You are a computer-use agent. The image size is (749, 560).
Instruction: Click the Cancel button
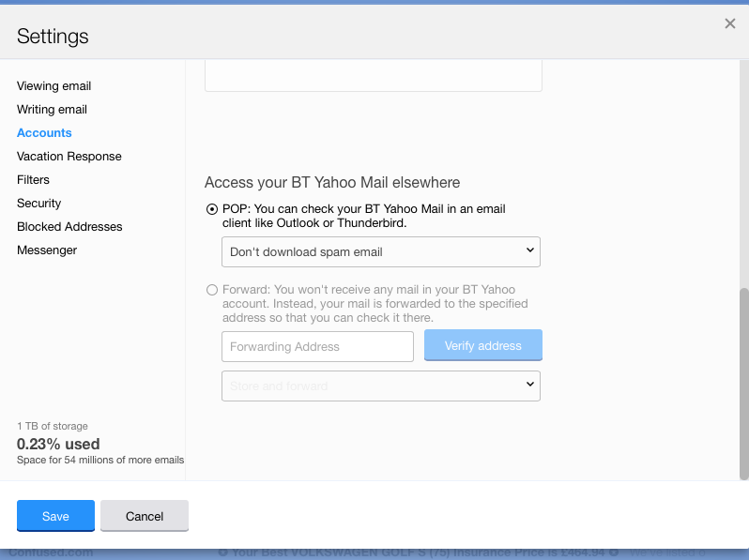(145, 516)
